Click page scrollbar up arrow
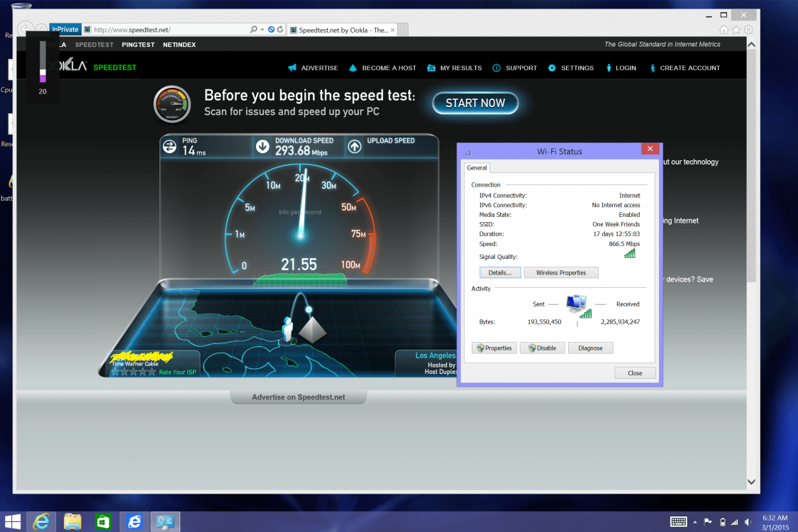Image resolution: width=798 pixels, height=532 pixels. pyautogui.click(x=751, y=45)
